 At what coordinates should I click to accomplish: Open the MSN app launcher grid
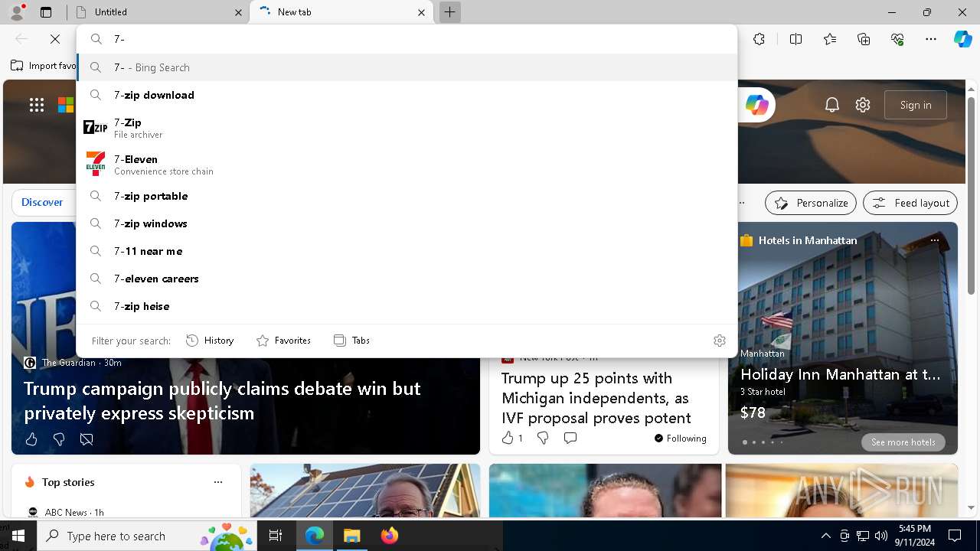click(x=37, y=105)
